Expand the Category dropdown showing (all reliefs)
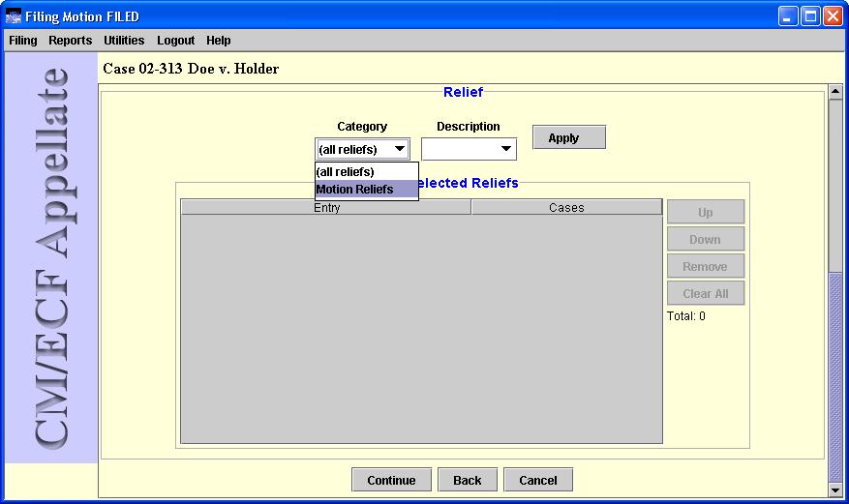The height and width of the screenshot is (504, 849). 362,149
